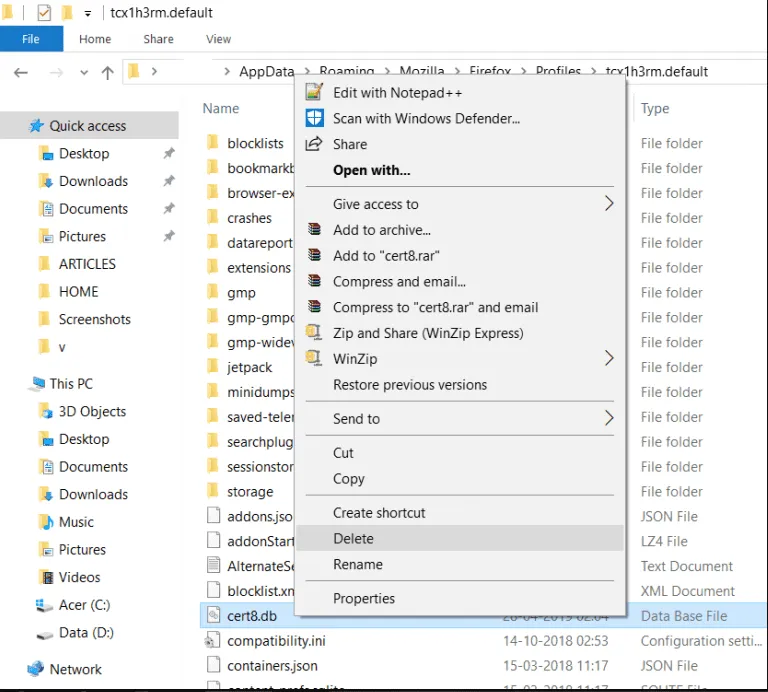Open the File ribbon tab

click(31, 39)
